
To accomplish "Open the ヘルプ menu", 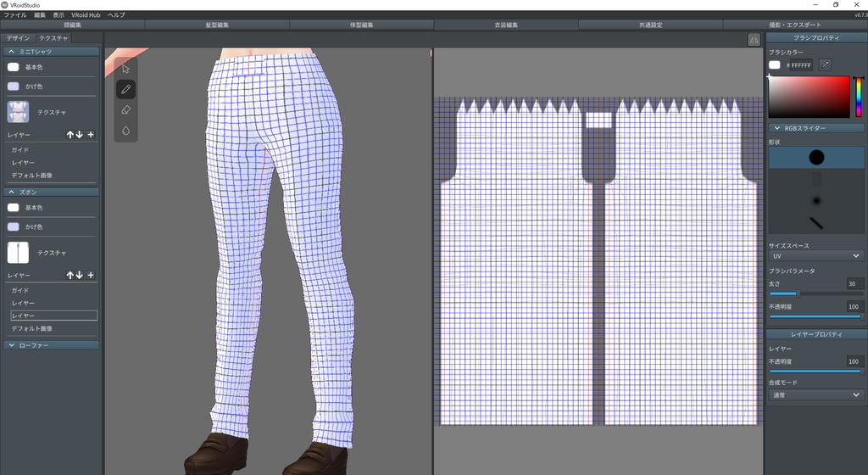I will pos(116,15).
